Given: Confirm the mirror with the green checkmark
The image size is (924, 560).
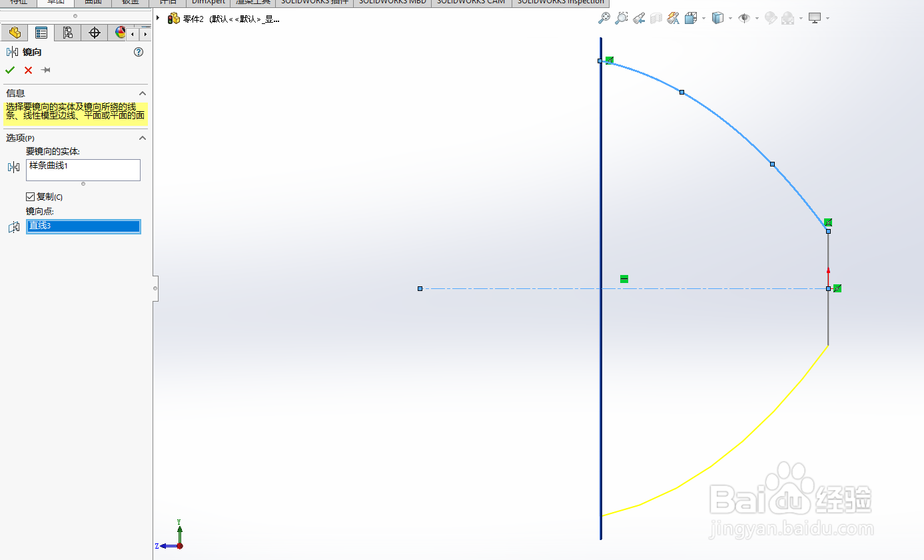Looking at the screenshot, I should pyautogui.click(x=10, y=71).
